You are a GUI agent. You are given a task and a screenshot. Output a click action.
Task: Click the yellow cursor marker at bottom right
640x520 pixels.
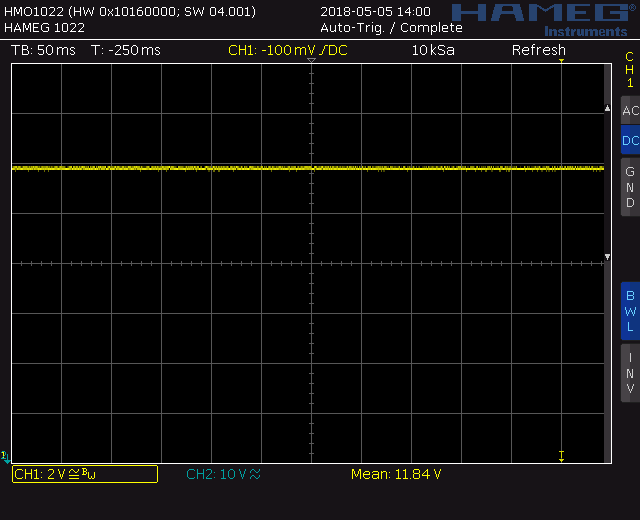click(x=562, y=456)
